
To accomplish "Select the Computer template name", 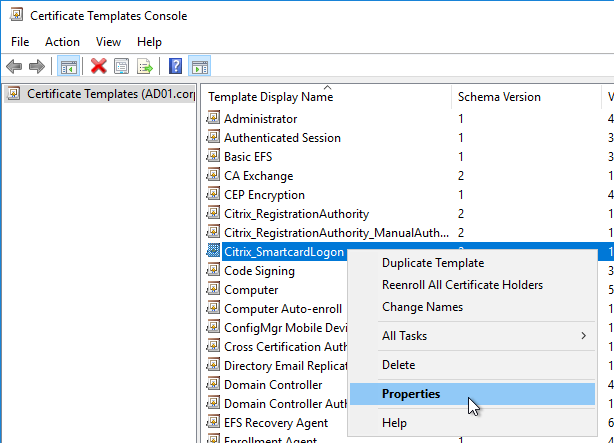I will [251, 290].
